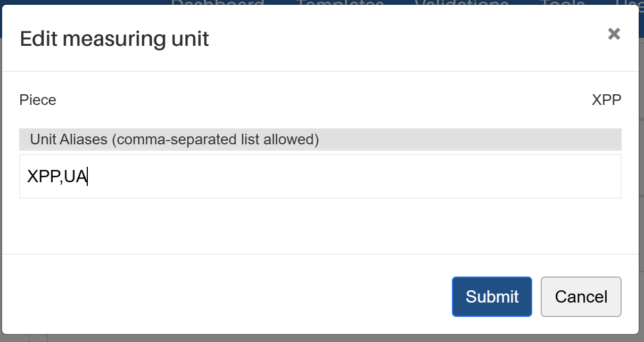
Task: Open the Tools navigation menu item
Action: pyautogui.click(x=563, y=3)
